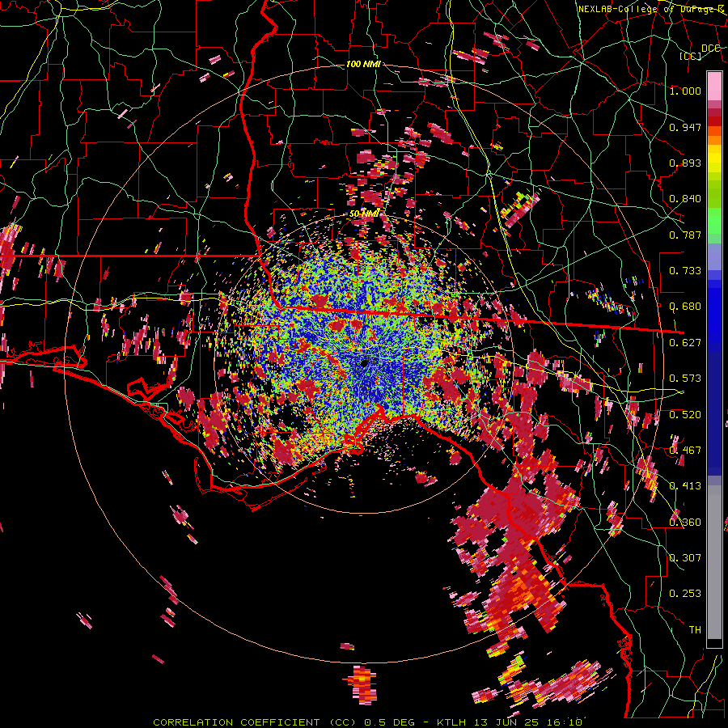Select the 0.360 scale value
The height and width of the screenshot is (728, 728).
pyautogui.click(x=685, y=523)
